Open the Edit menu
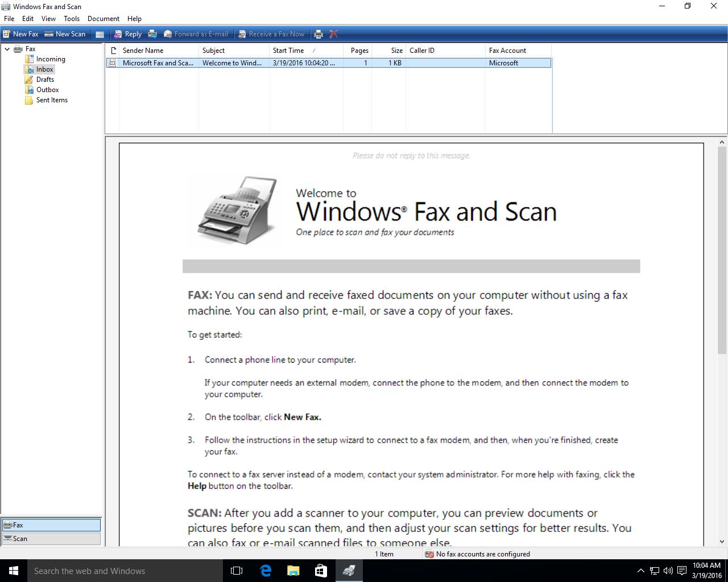728x582 pixels. point(28,19)
